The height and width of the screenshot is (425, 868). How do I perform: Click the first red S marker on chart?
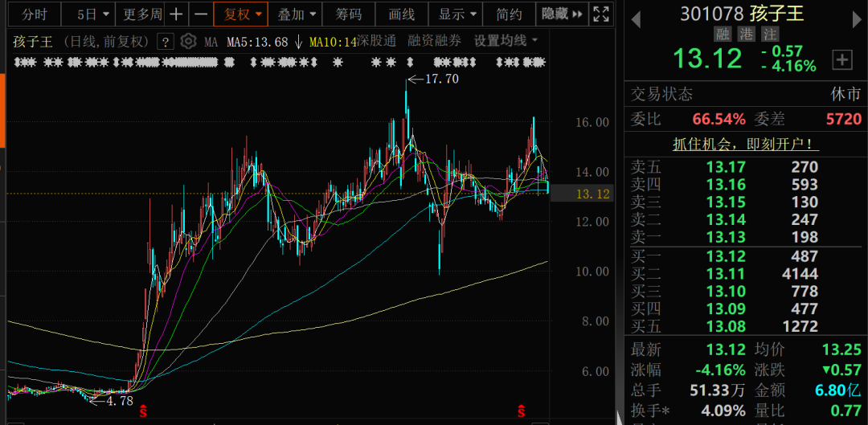coord(144,410)
